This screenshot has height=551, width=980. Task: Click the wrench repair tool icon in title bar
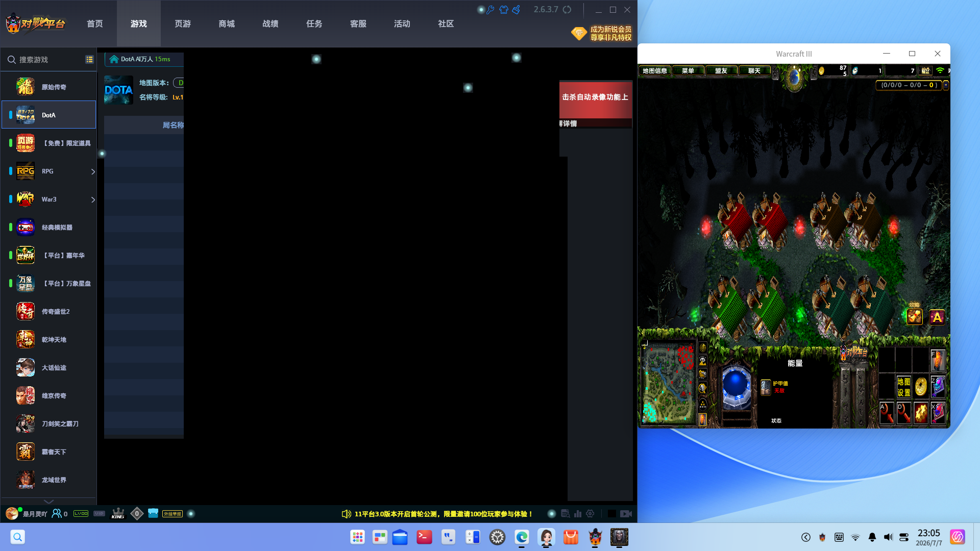coord(491,10)
